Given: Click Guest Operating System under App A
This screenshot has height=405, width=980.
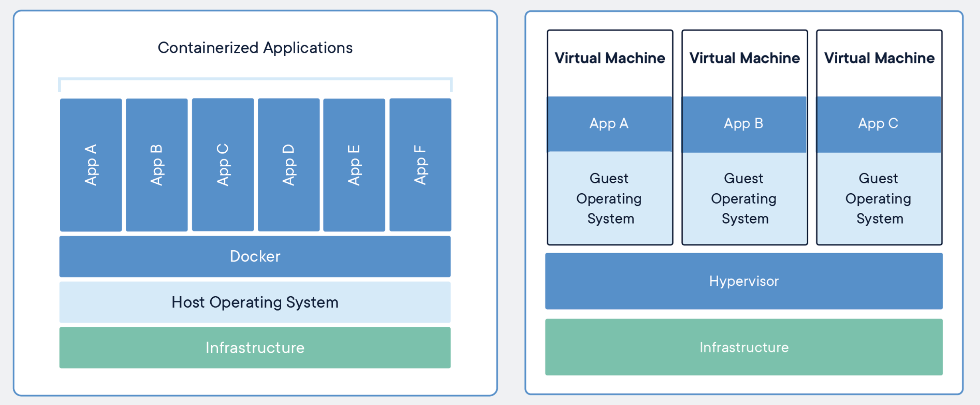Looking at the screenshot, I should [x=610, y=198].
